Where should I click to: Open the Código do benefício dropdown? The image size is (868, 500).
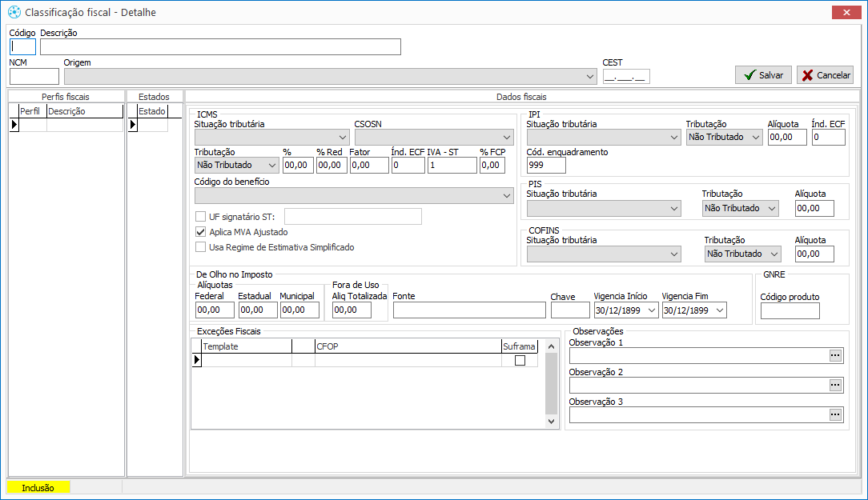pos(506,195)
